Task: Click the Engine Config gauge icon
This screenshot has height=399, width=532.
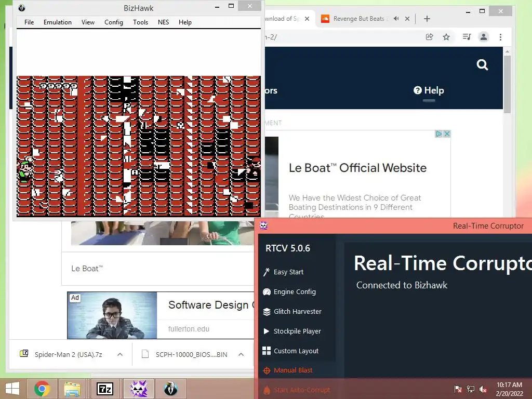Action: 267,292
